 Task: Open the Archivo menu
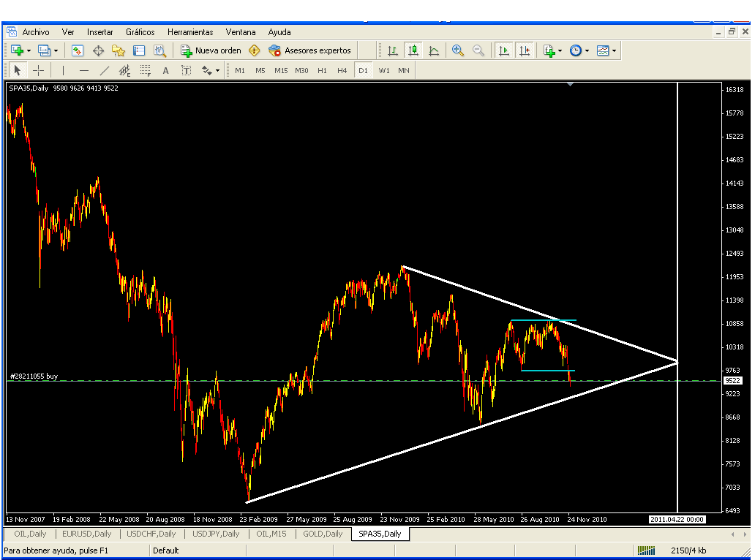click(36, 32)
